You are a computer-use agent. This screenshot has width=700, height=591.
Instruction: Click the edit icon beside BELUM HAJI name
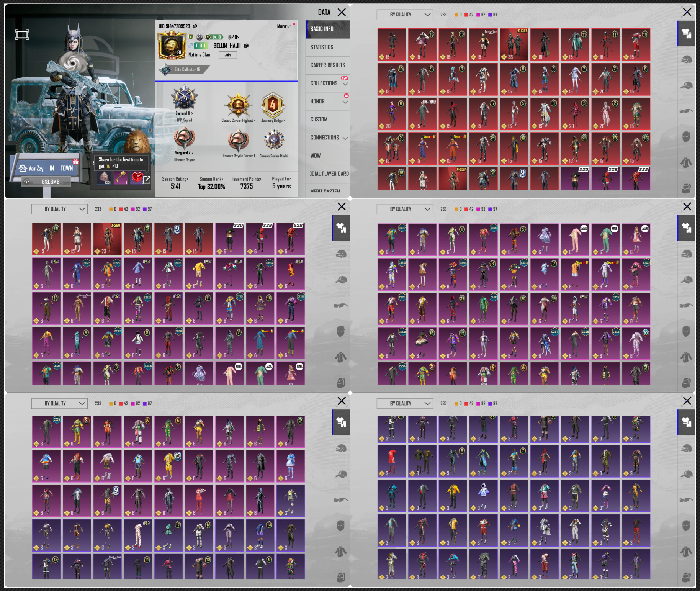pos(246,46)
